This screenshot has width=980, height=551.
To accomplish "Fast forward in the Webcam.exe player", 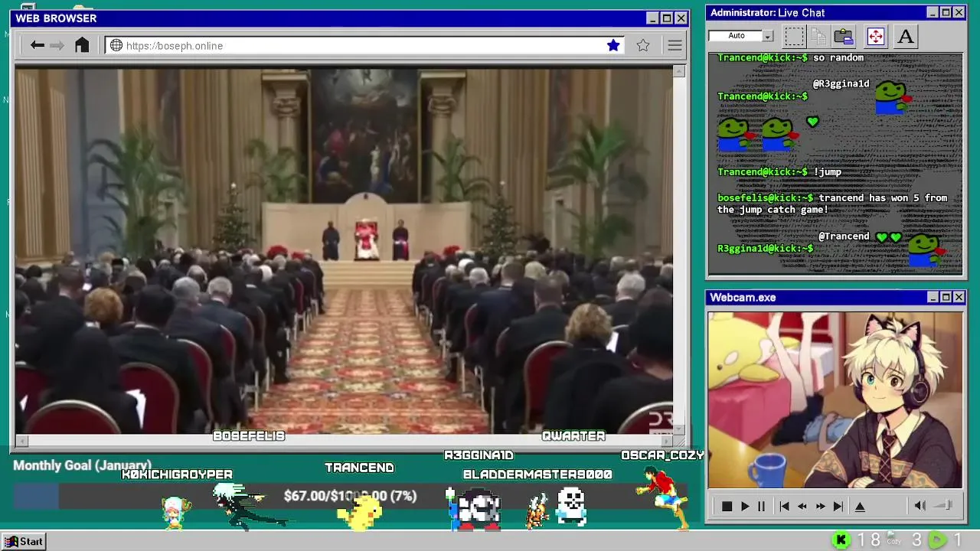I will click(820, 506).
